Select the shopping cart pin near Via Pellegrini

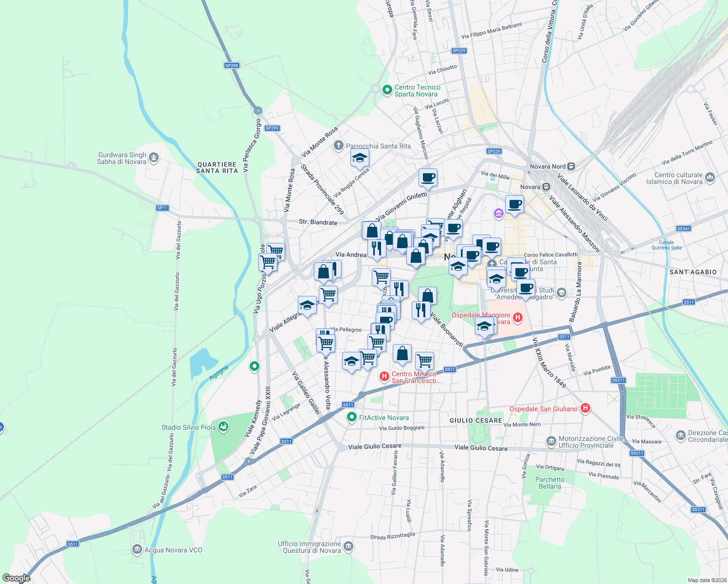point(326,342)
